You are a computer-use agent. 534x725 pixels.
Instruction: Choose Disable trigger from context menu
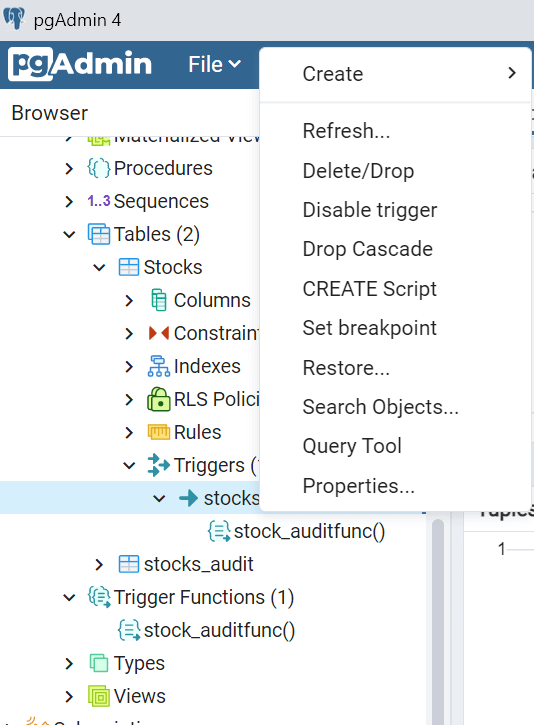[x=369, y=210]
